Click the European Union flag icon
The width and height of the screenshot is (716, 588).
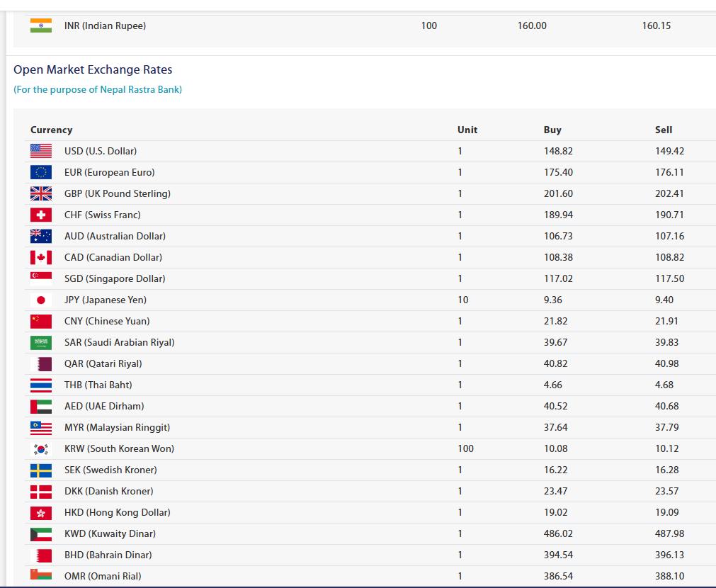point(41,172)
